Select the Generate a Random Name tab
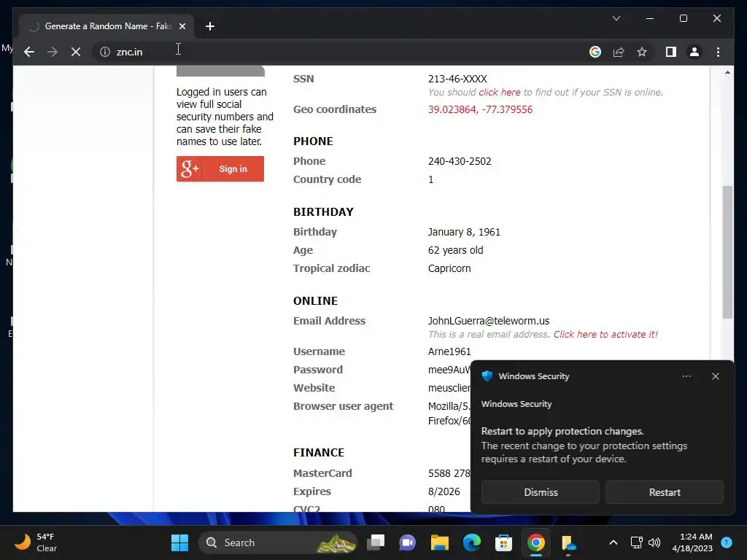Viewport: 747px width, 560px height. point(107,26)
